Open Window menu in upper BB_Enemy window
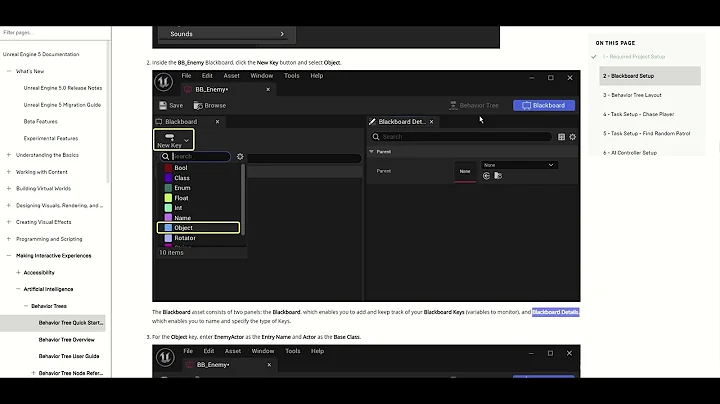The image size is (720, 404). pyautogui.click(x=262, y=76)
